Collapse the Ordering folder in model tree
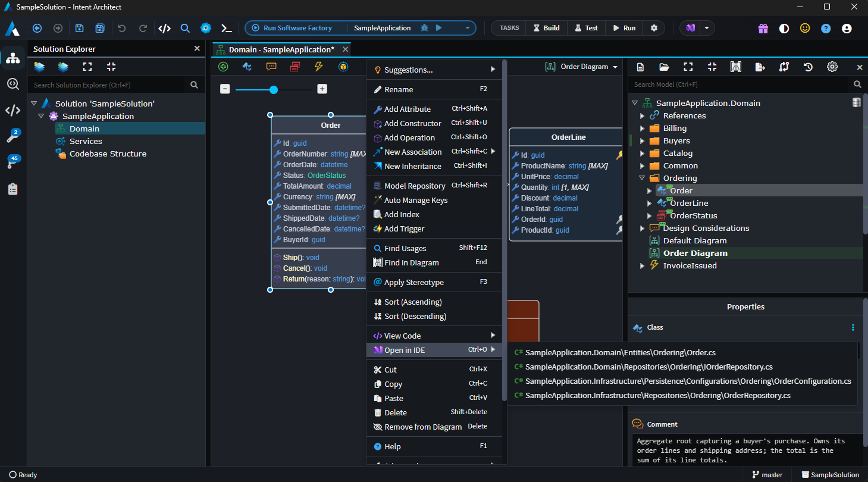 click(x=642, y=178)
